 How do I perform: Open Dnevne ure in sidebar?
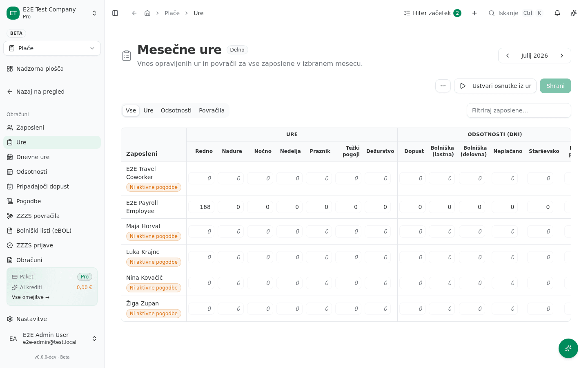point(52,157)
